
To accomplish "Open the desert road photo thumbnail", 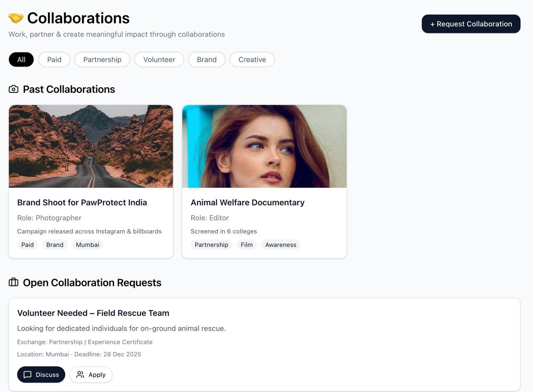I will tap(91, 146).
